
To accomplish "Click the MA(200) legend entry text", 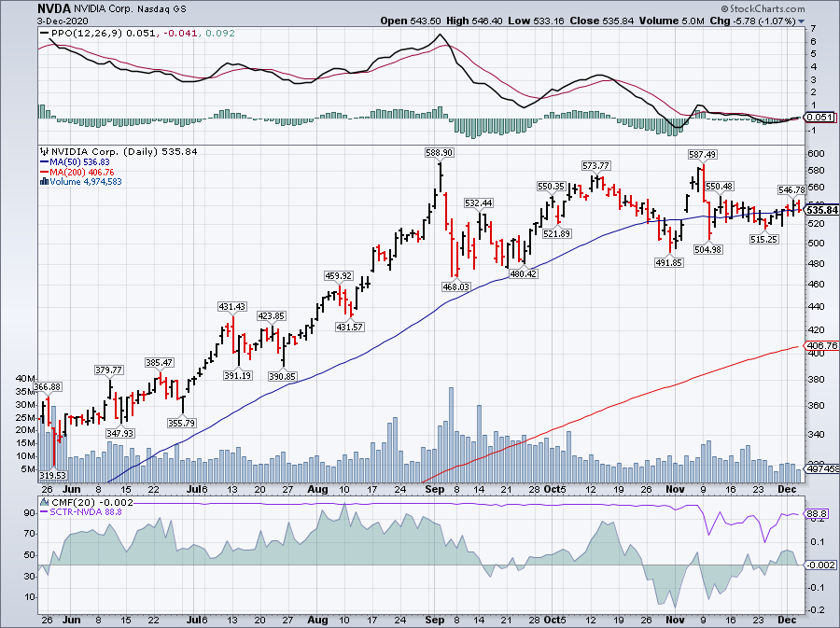I will (x=81, y=173).
